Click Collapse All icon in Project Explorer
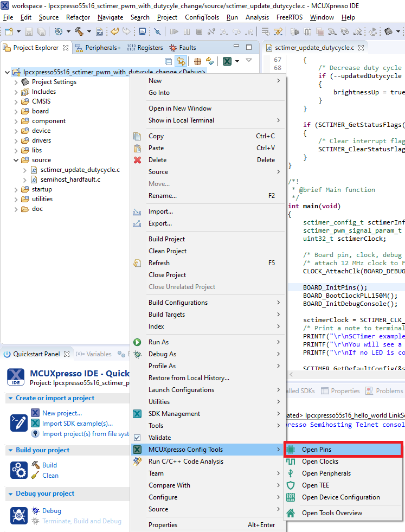This screenshot has width=405, height=532. click(169, 61)
